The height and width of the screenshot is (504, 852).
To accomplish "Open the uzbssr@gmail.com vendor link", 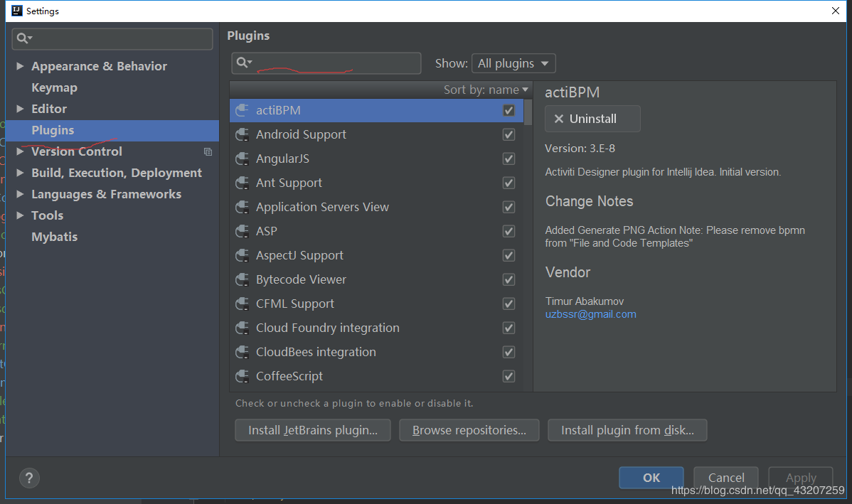I will tap(590, 314).
